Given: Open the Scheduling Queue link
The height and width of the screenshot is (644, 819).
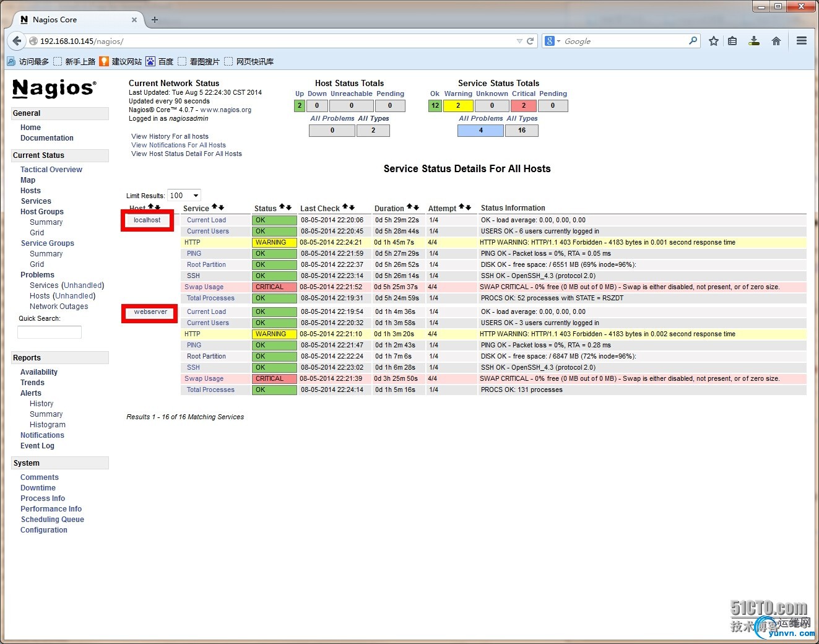Looking at the screenshot, I should [53, 520].
